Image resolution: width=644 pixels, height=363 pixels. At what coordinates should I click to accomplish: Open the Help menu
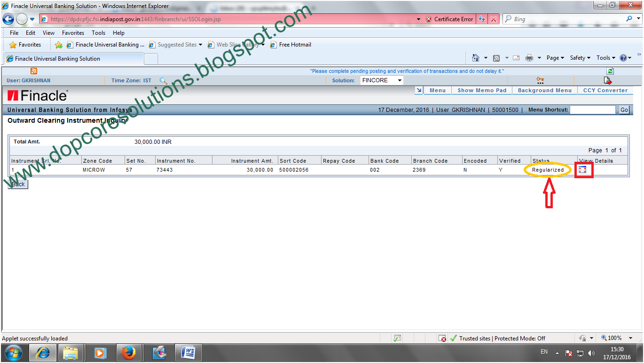pyautogui.click(x=119, y=33)
